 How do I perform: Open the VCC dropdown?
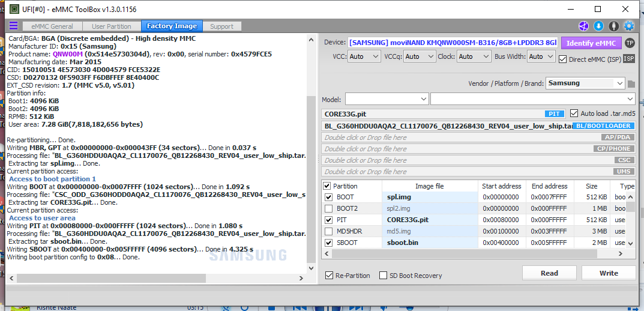tap(364, 56)
